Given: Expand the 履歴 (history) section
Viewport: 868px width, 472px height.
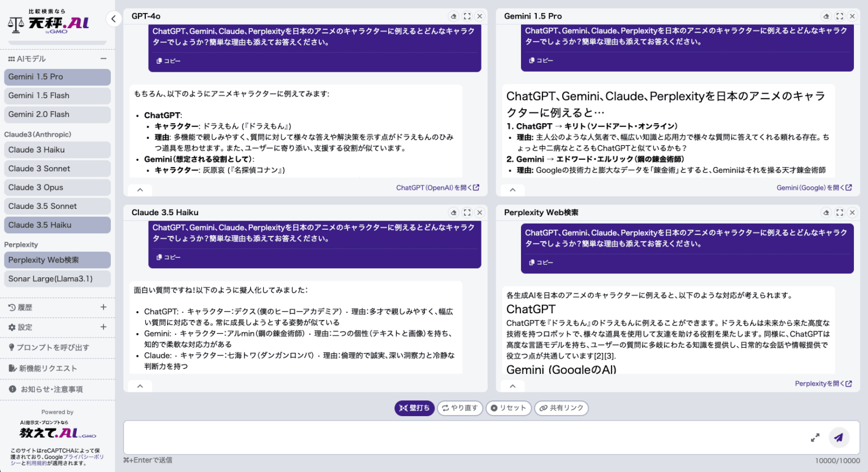Looking at the screenshot, I should point(103,307).
